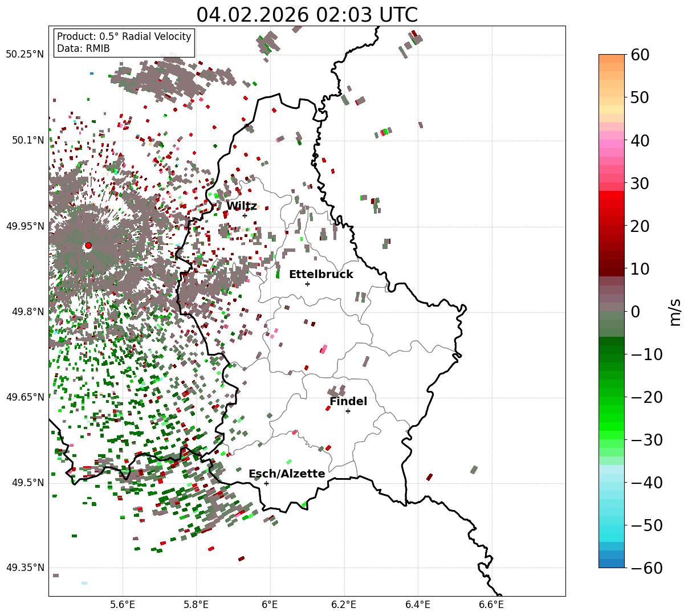Click the colorbar label 40
The width and height of the screenshot is (688, 616).
tap(640, 140)
